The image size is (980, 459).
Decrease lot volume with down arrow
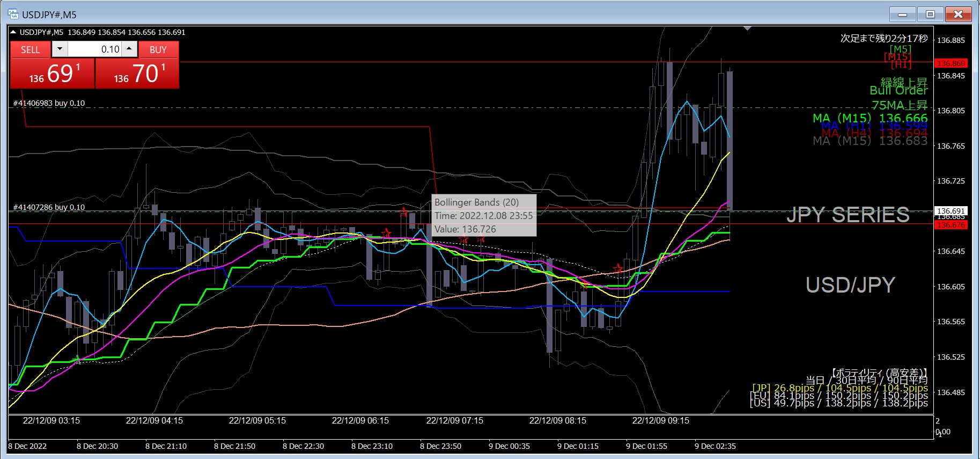(x=60, y=49)
